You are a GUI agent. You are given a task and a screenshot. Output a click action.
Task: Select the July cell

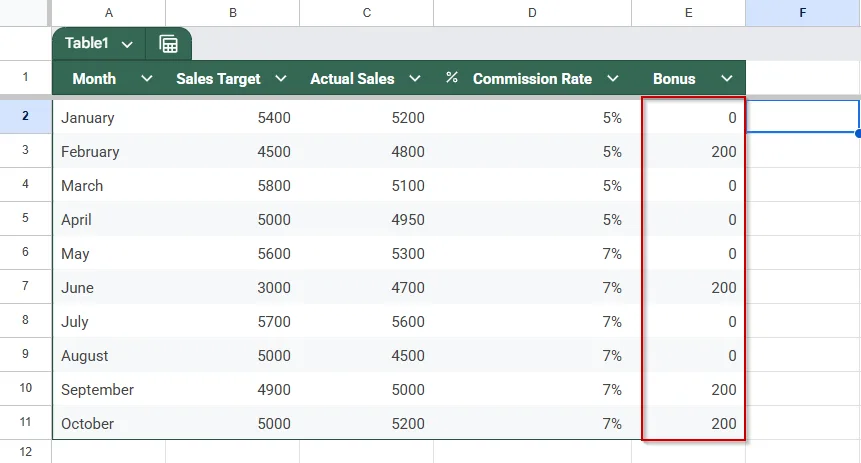[x=109, y=321]
